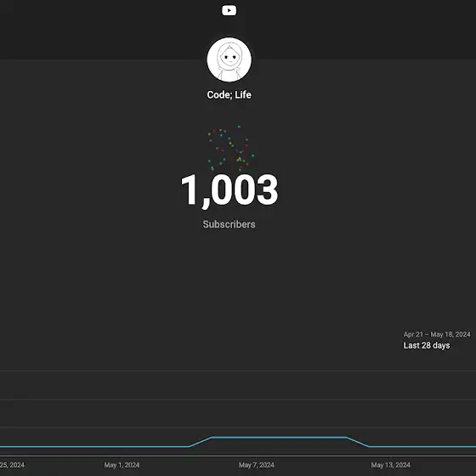
Task: Click the 1,003 subscriber count
Action: tap(229, 190)
